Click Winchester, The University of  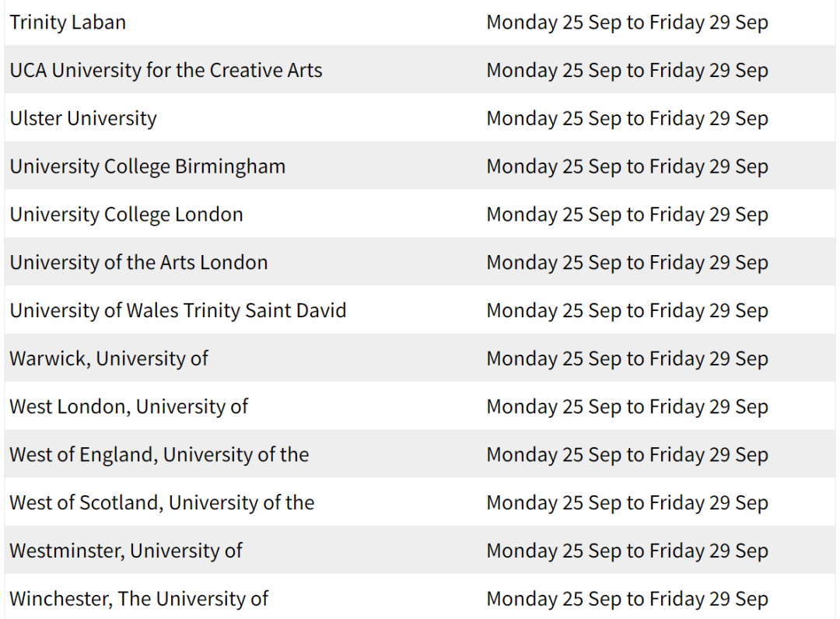[x=138, y=600]
